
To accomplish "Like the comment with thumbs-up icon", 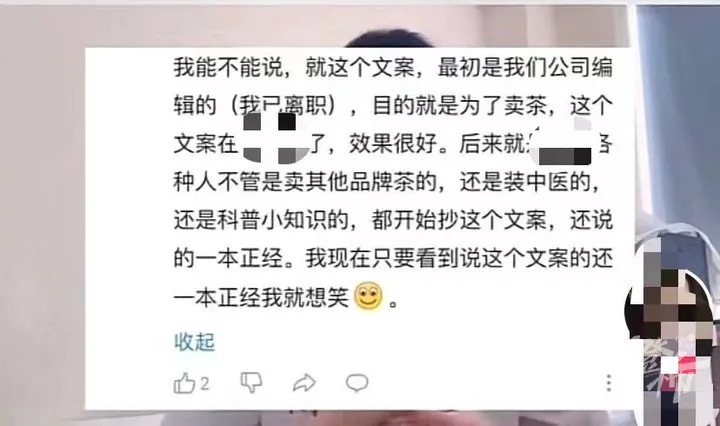I will 184,383.
